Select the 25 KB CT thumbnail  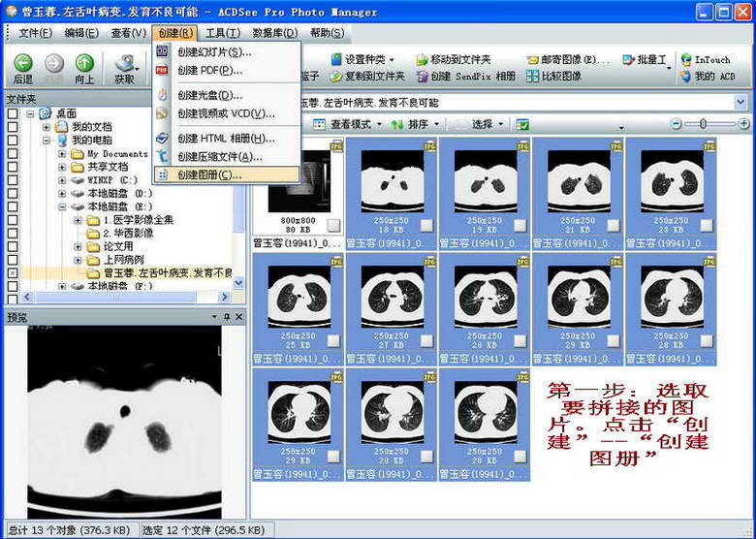tap(298, 309)
